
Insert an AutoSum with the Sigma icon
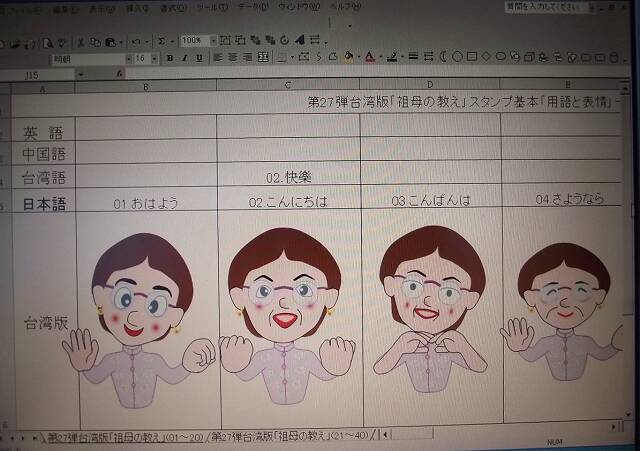162,41
